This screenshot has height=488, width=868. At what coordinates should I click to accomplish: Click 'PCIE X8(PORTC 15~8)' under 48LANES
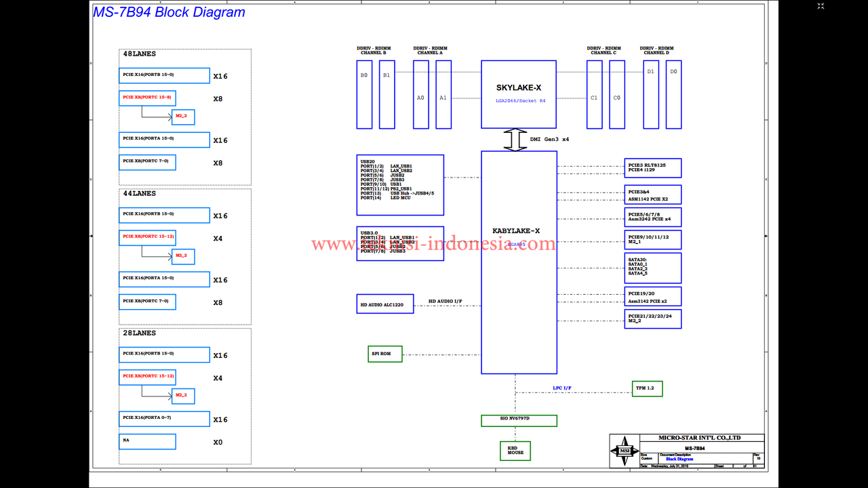(147, 98)
